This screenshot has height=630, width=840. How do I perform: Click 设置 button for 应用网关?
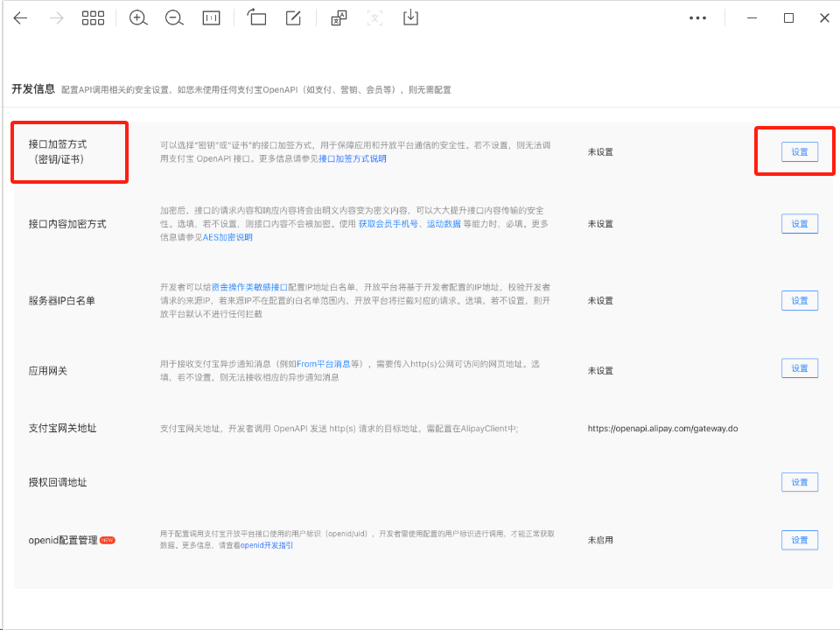(x=799, y=369)
